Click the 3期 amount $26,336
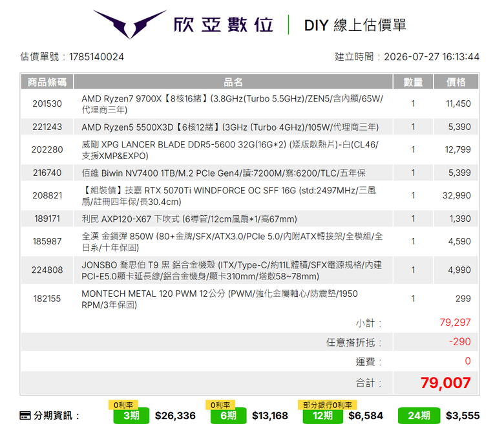 pos(175,416)
